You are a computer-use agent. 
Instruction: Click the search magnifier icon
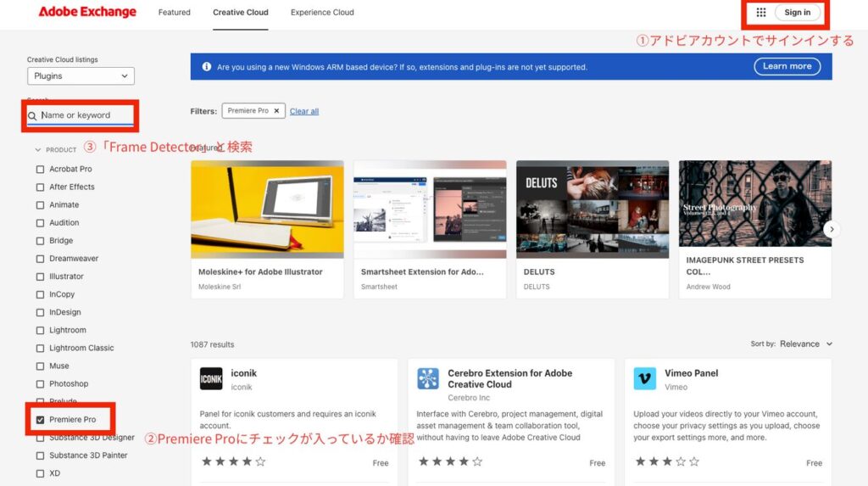click(32, 115)
